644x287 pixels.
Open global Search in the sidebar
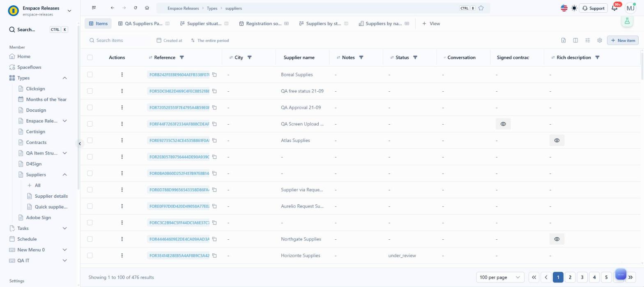tap(39, 30)
